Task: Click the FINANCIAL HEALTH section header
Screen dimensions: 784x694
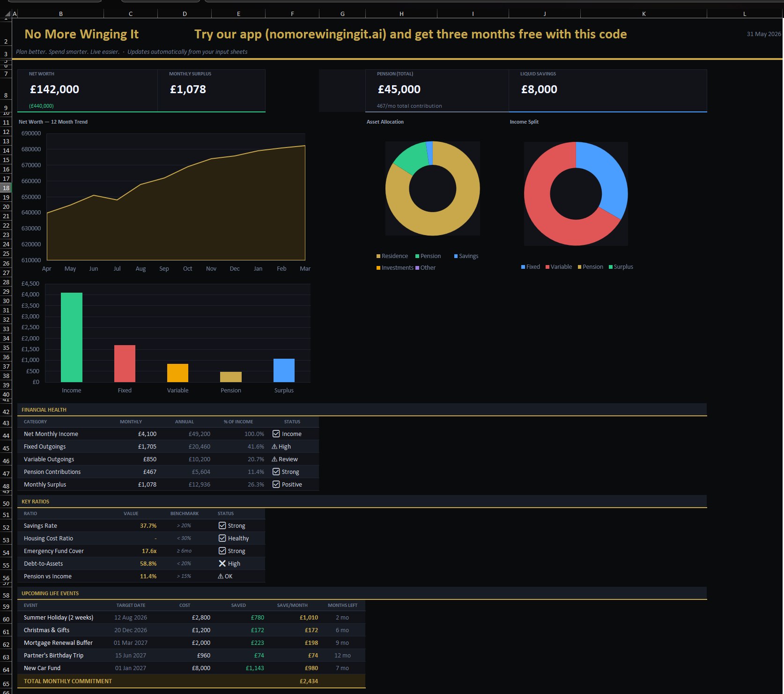Action: 44,410
